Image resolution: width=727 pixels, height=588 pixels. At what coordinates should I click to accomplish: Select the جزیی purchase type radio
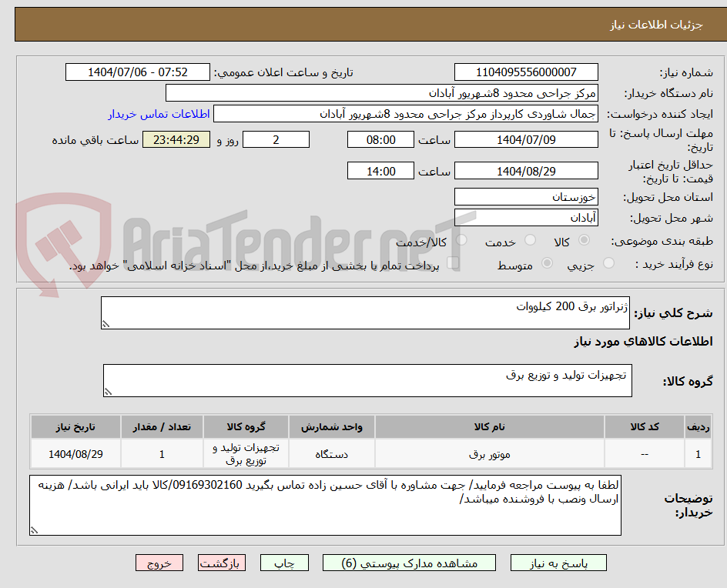[x=608, y=263]
